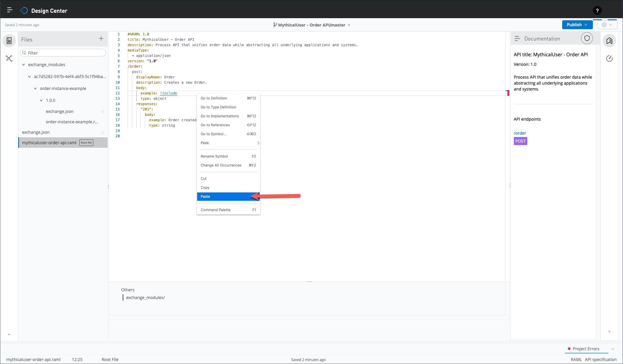Select Go to Implementations

228,116
